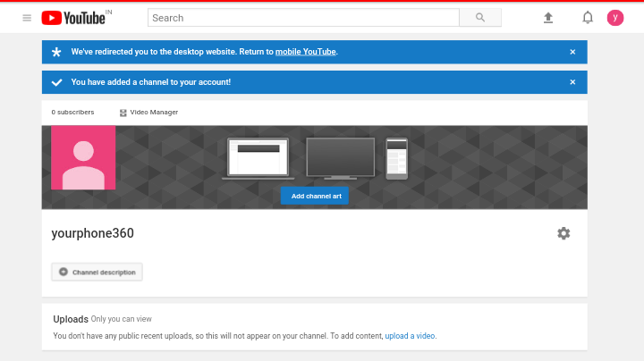Dismiss the channel added notice
This screenshot has height=361, width=644.
coord(572,82)
